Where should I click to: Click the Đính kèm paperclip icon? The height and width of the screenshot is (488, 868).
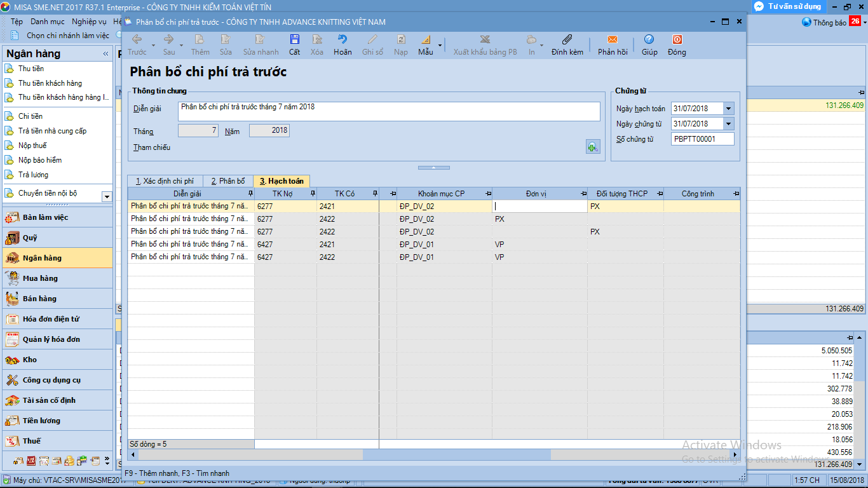pos(567,39)
